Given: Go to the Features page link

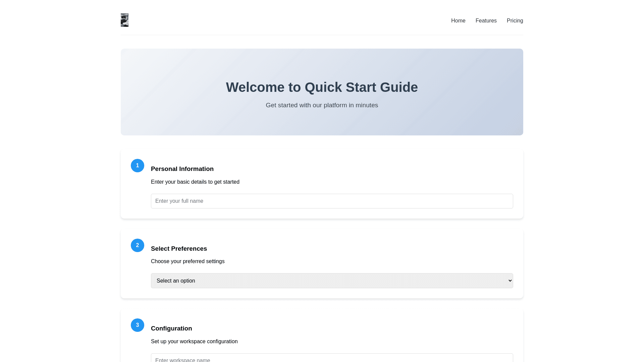Looking at the screenshot, I should coord(486,21).
